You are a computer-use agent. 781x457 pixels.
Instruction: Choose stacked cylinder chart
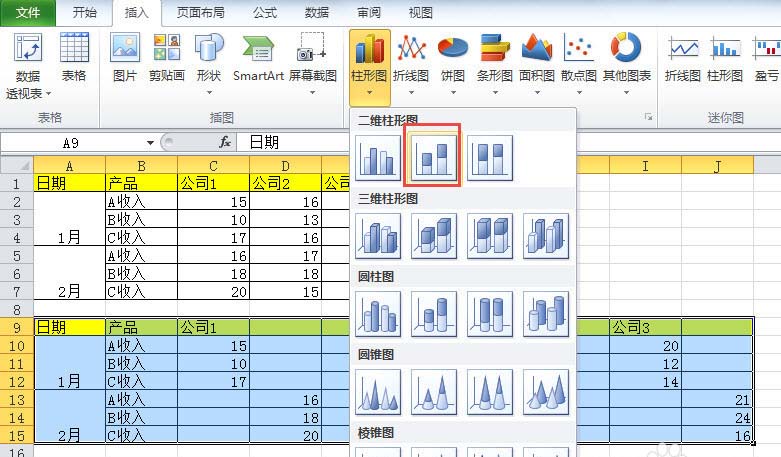[x=434, y=314]
